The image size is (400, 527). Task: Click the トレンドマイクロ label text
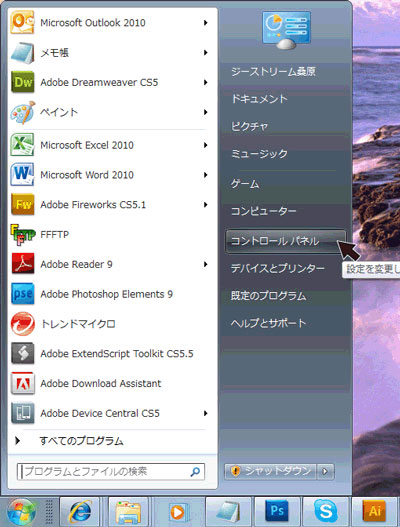pos(78,324)
